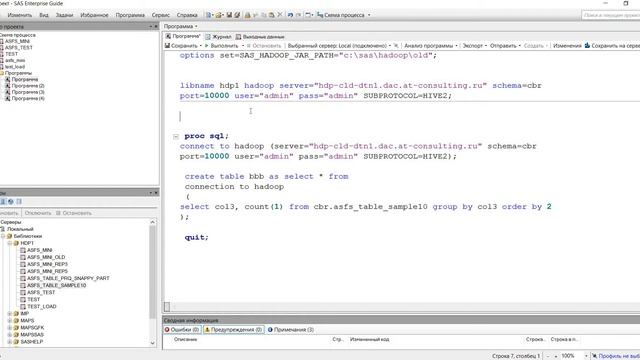
Task: Collapse the proc sql code block
Action: click(x=176, y=137)
